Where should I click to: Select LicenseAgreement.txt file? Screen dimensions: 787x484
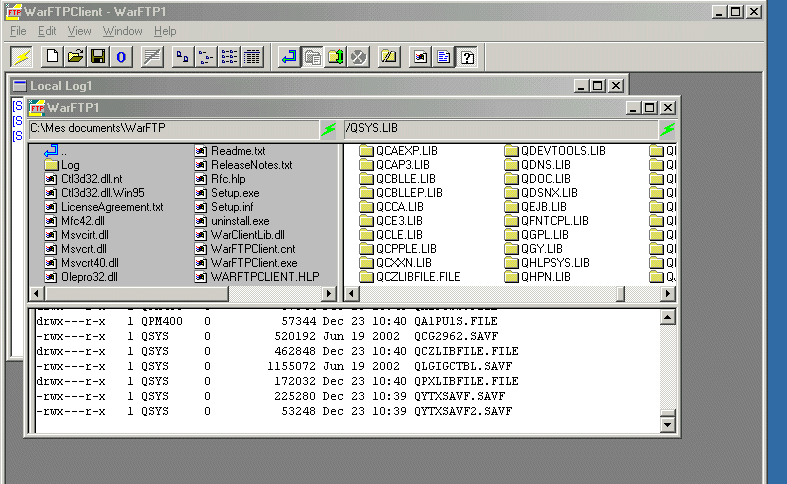[x=104, y=207]
